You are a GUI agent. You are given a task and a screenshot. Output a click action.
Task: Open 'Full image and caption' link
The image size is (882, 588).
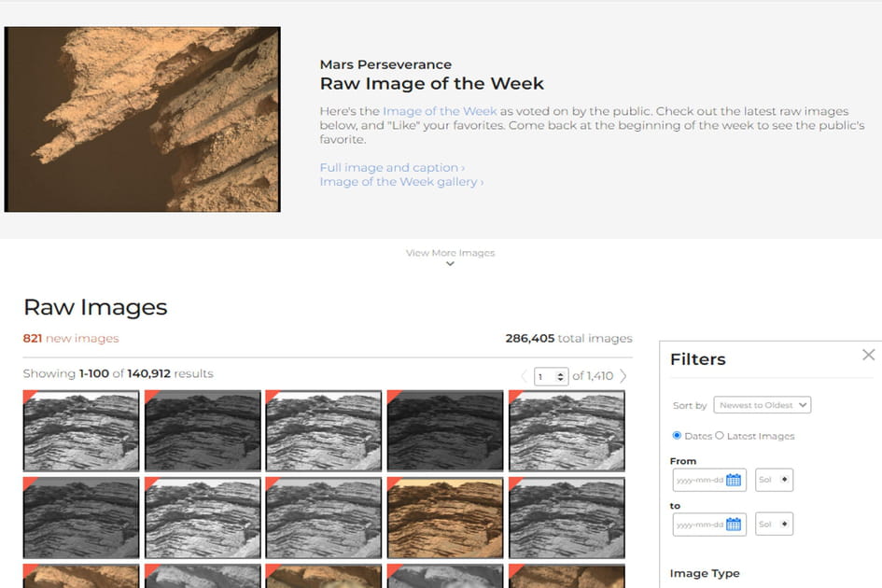(x=392, y=168)
